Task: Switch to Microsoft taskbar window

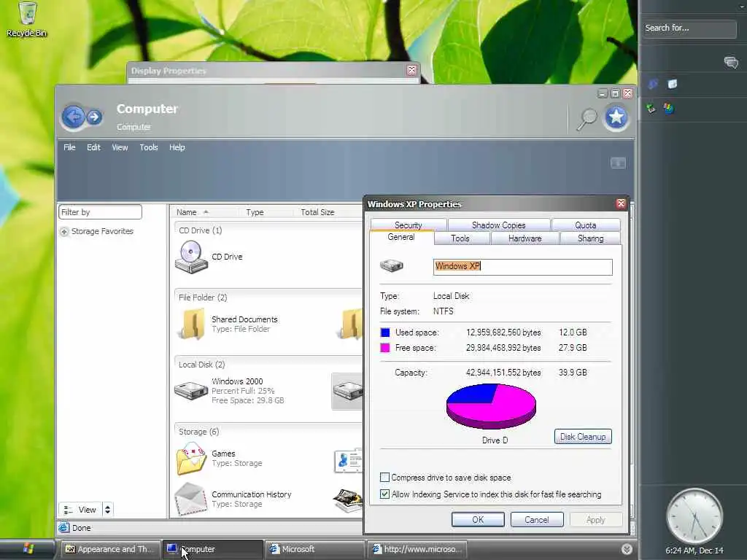Action: coord(314,549)
